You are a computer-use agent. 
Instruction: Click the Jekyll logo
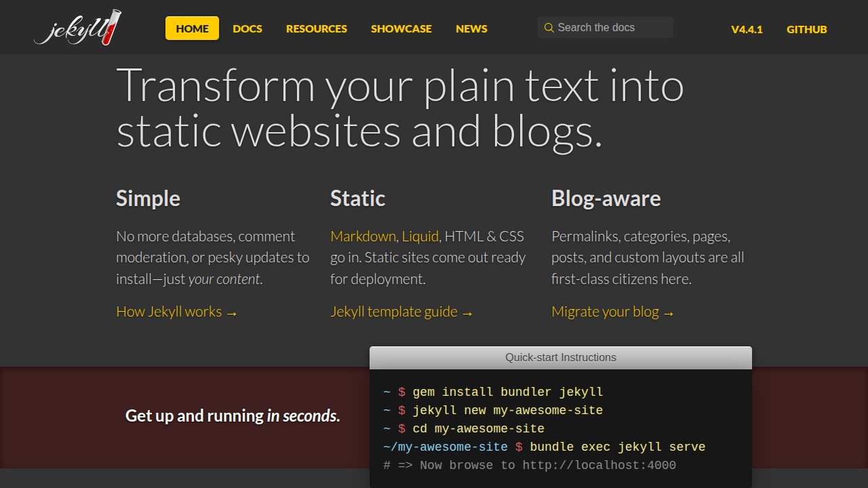click(x=78, y=28)
